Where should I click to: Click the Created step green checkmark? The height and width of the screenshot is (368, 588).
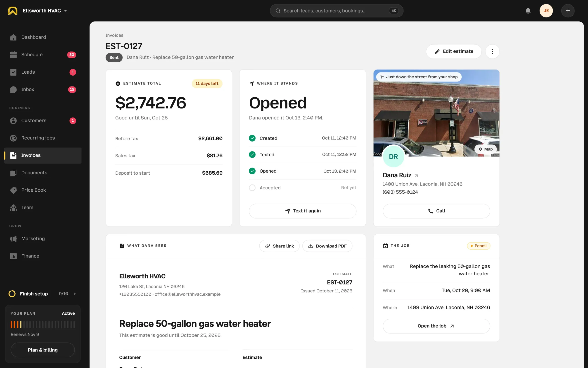point(252,138)
